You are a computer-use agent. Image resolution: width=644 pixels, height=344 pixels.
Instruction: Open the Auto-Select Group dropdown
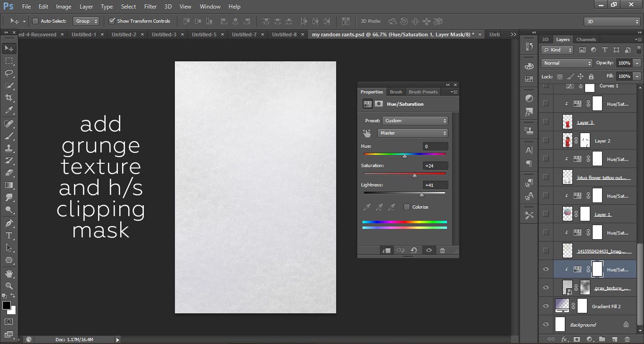click(x=86, y=21)
